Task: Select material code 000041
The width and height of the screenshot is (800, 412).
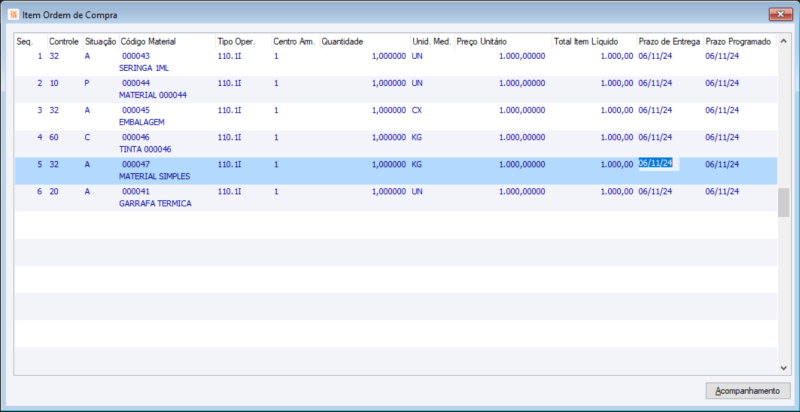Action: (x=136, y=191)
